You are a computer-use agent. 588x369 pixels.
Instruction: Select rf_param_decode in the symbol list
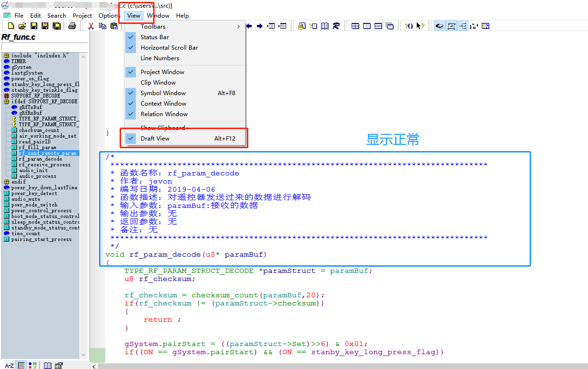pyautogui.click(x=38, y=158)
